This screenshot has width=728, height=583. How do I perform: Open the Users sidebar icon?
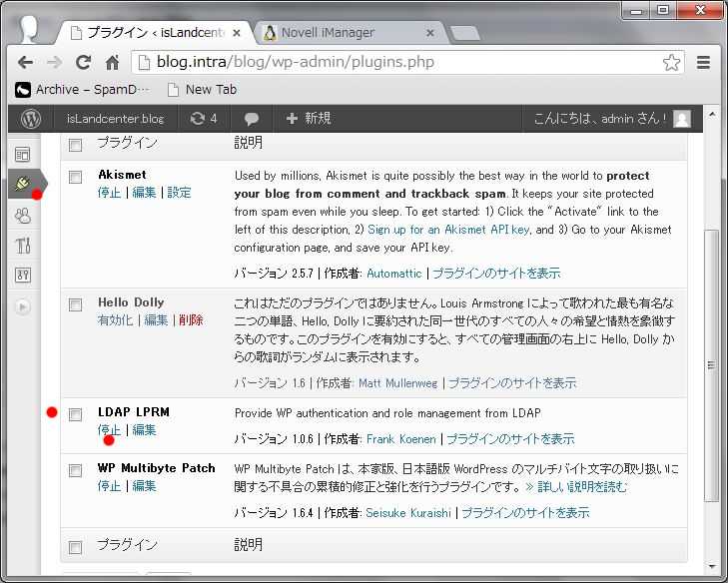(22, 216)
